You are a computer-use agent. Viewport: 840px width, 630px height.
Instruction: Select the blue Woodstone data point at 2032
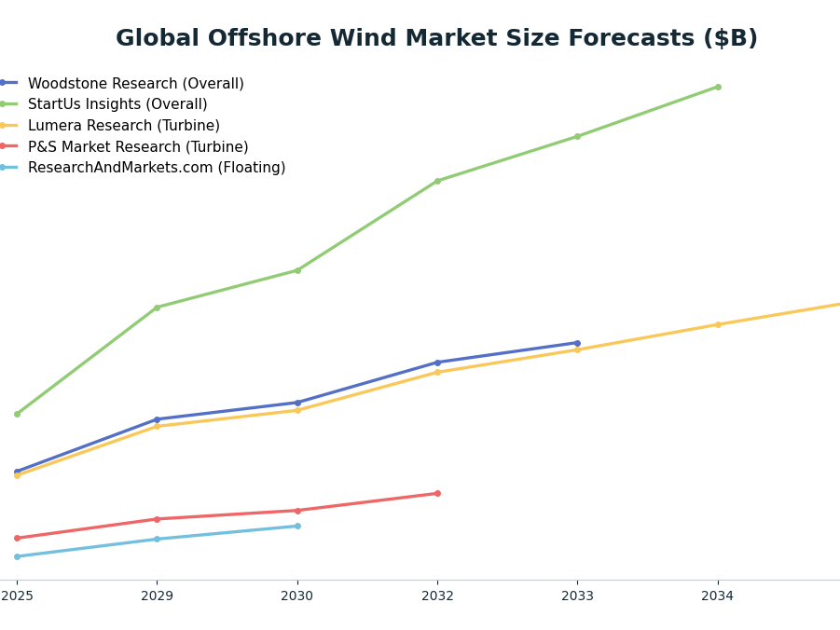[x=437, y=363]
